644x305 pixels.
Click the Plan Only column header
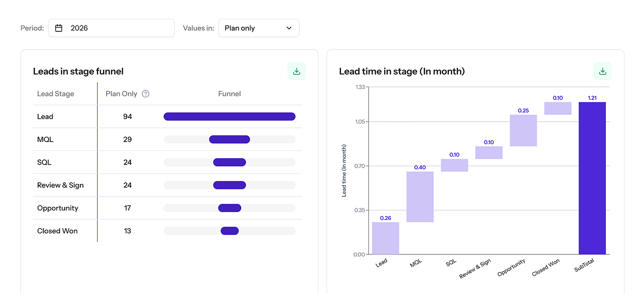pyautogui.click(x=122, y=93)
